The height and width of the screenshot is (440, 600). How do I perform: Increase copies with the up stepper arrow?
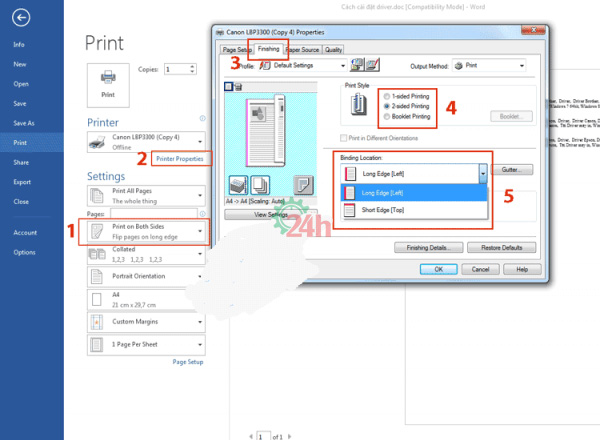click(x=192, y=67)
